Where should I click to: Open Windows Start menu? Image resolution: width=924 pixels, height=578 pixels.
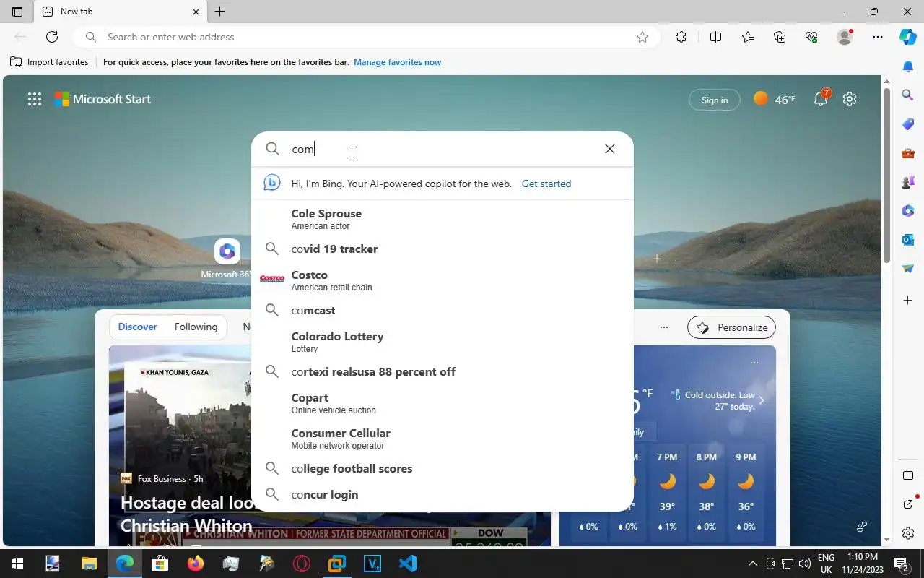(x=17, y=564)
